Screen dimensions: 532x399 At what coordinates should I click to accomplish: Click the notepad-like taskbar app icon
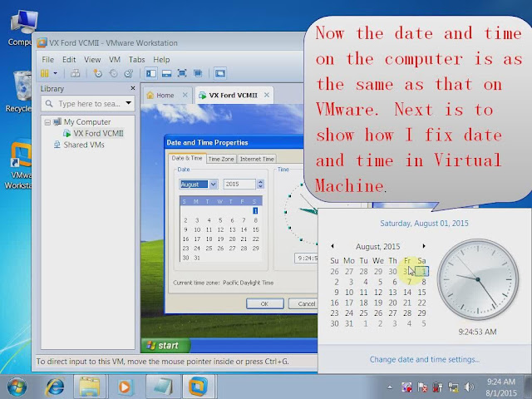point(162,387)
